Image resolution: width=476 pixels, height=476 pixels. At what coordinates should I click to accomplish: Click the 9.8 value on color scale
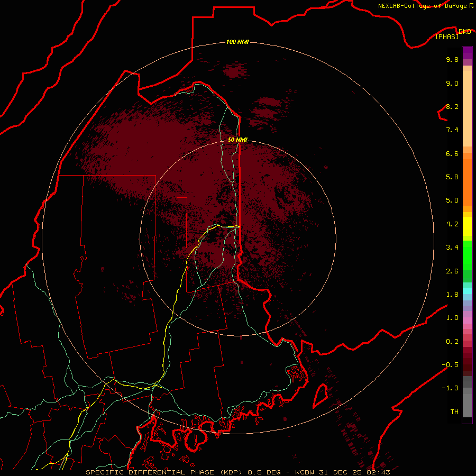[x=452, y=59]
